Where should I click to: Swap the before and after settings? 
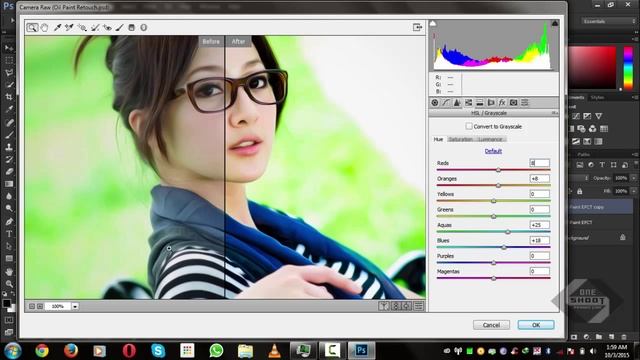click(x=396, y=306)
